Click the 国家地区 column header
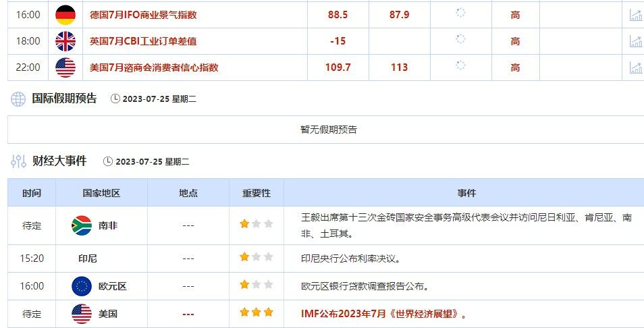 [101, 193]
